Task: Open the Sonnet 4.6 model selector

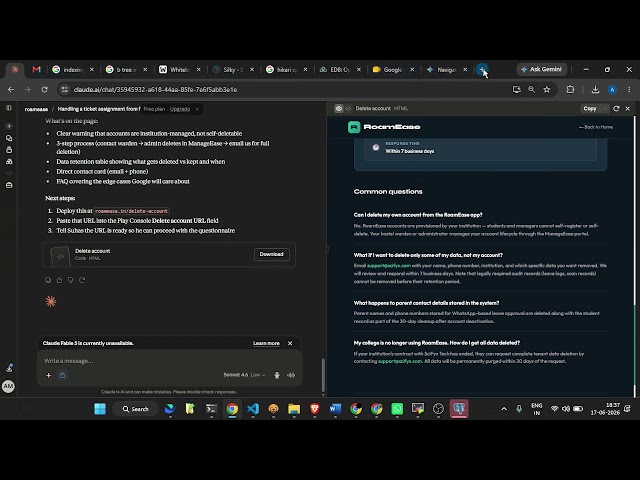Action: (x=244, y=375)
